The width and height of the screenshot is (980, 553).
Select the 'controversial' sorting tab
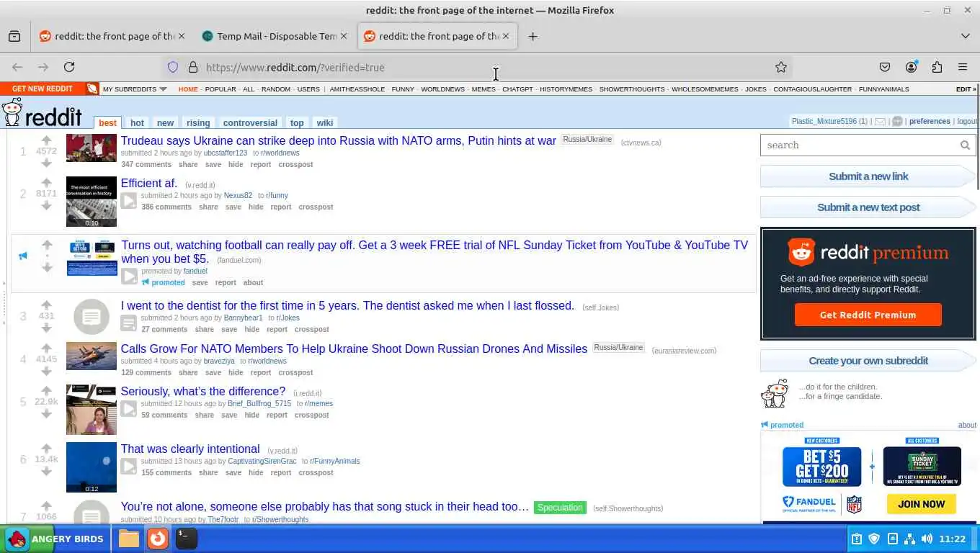click(x=250, y=122)
